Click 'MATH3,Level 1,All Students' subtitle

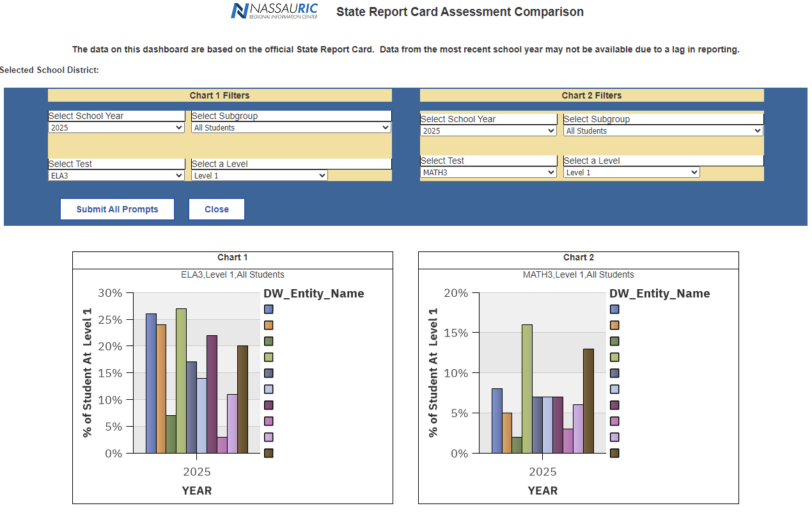[579, 274]
